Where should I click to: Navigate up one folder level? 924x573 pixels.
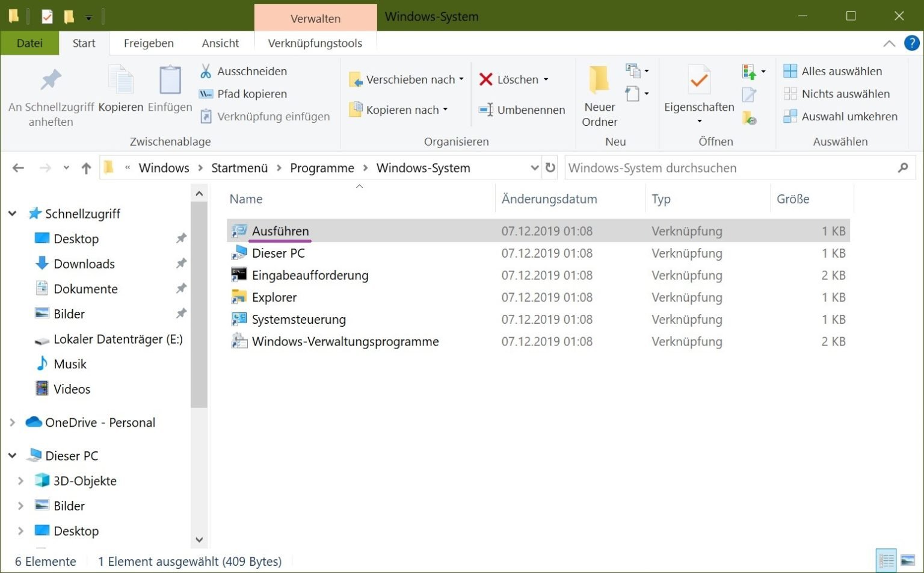point(85,168)
